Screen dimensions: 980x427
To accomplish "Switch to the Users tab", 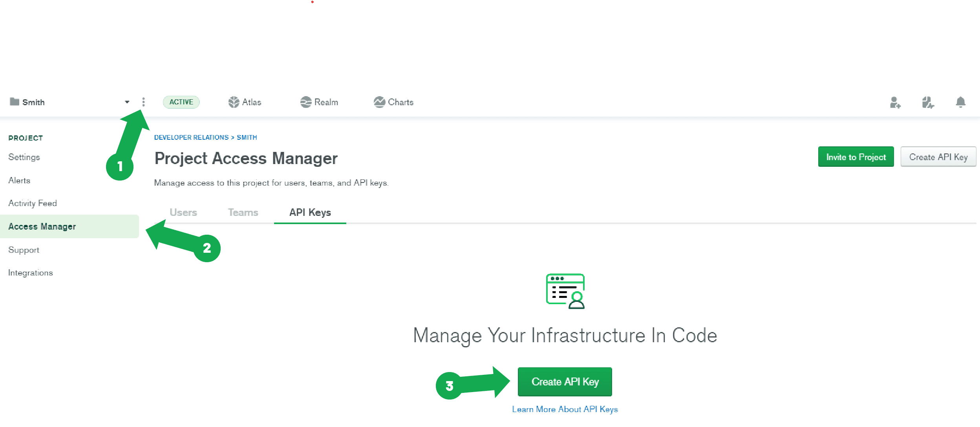I will (x=183, y=212).
